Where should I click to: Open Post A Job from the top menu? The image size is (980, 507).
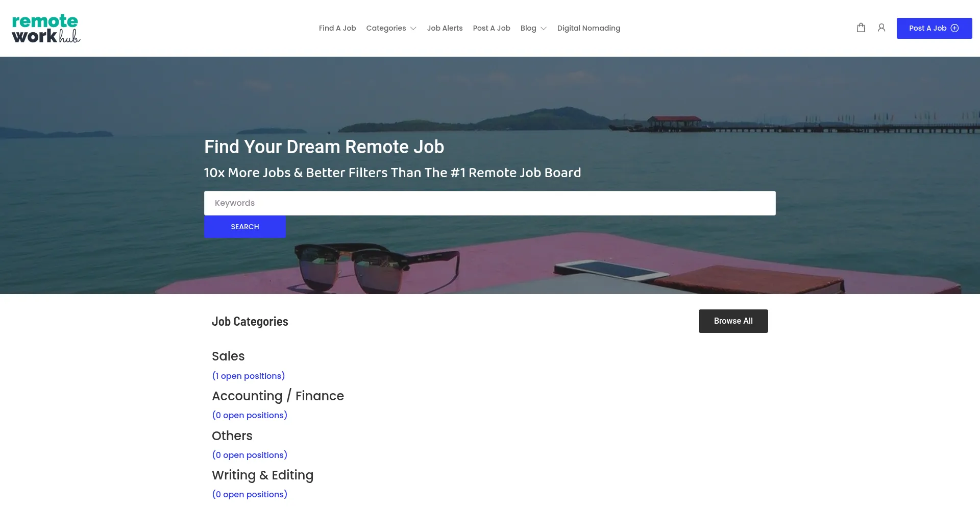(491, 28)
